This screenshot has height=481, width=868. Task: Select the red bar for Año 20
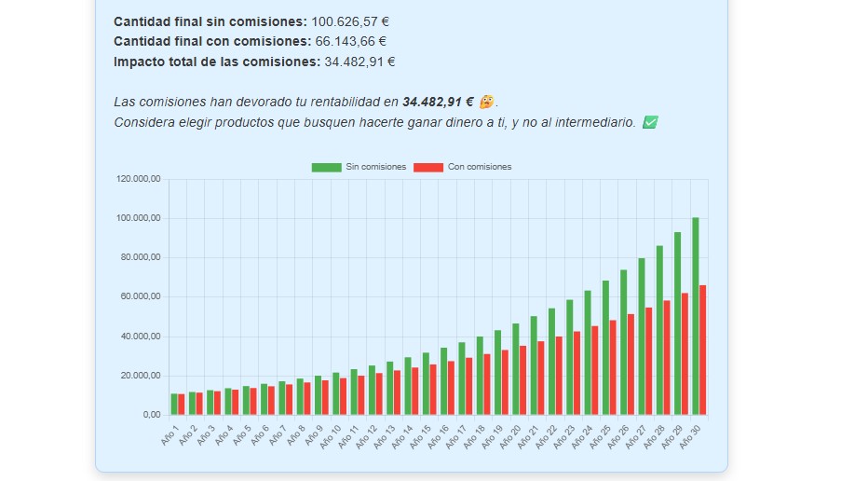[522, 380]
